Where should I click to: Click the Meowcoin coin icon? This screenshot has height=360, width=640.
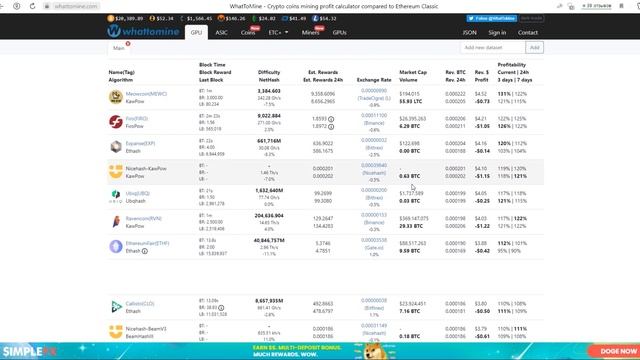116,97
